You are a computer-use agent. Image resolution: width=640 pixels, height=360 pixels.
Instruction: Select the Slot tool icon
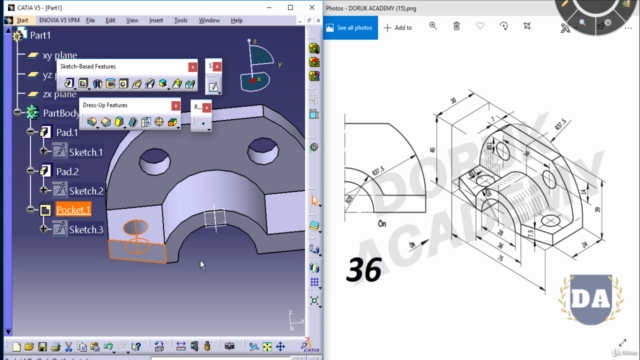tap(150, 83)
